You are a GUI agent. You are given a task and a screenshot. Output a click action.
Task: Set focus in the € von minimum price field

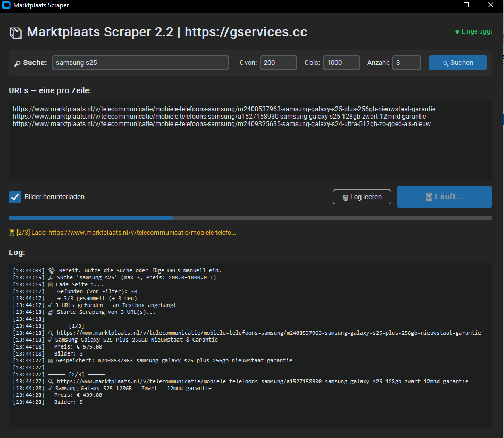tap(279, 63)
